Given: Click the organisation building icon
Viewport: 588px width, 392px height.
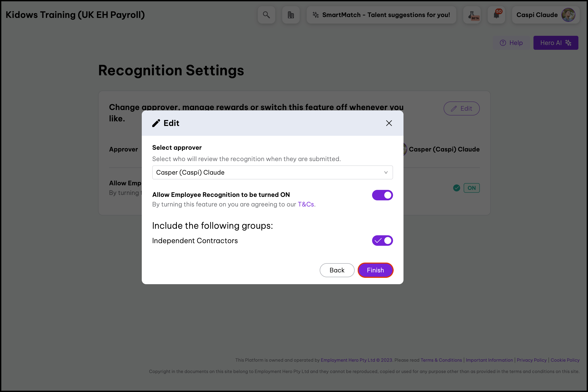Looking at the screenshot, I should [291, 15].
